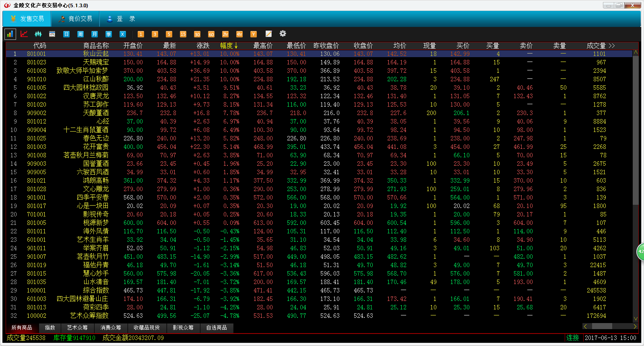Click horizontal scrollbar right arrow
The image size is (644, 346).
coord(635,326)
